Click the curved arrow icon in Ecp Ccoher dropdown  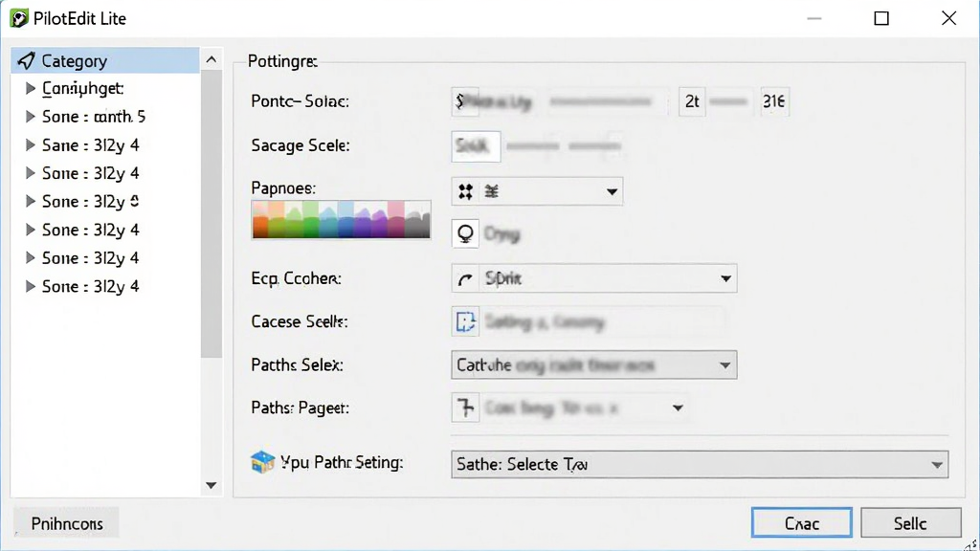pyautogui.click(x=465, y=278)
